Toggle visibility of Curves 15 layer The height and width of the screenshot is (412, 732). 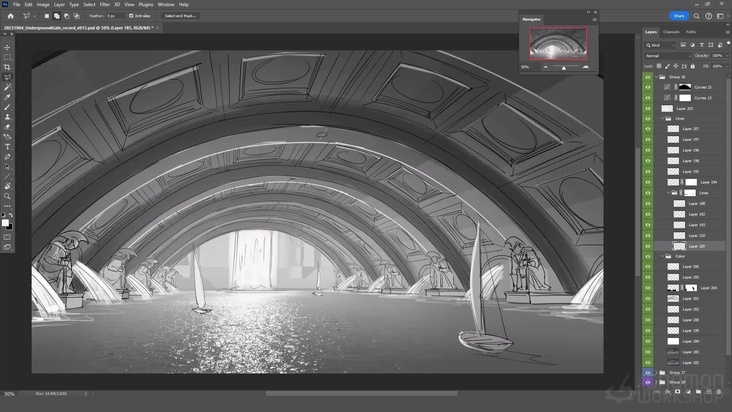coord(648,87)
